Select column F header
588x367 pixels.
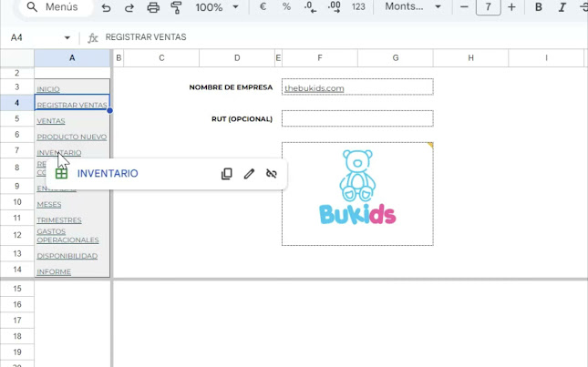(320, 58)
